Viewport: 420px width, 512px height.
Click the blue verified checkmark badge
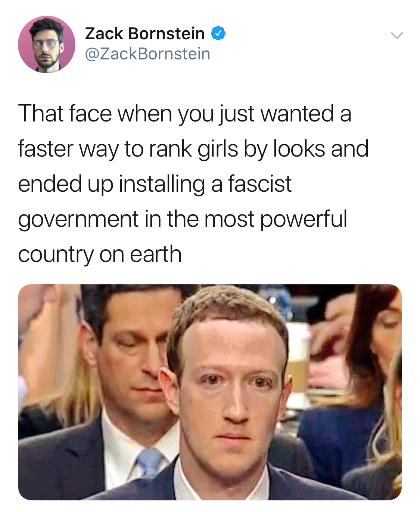218,34
